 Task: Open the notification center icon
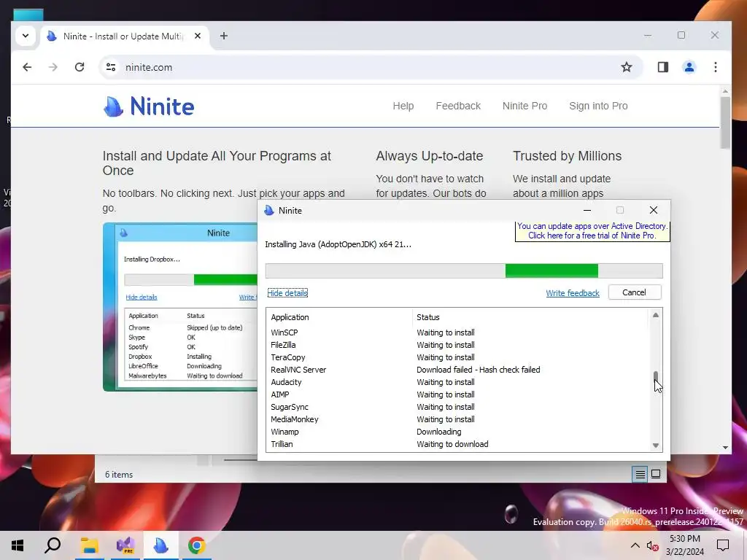coord(723,545)
